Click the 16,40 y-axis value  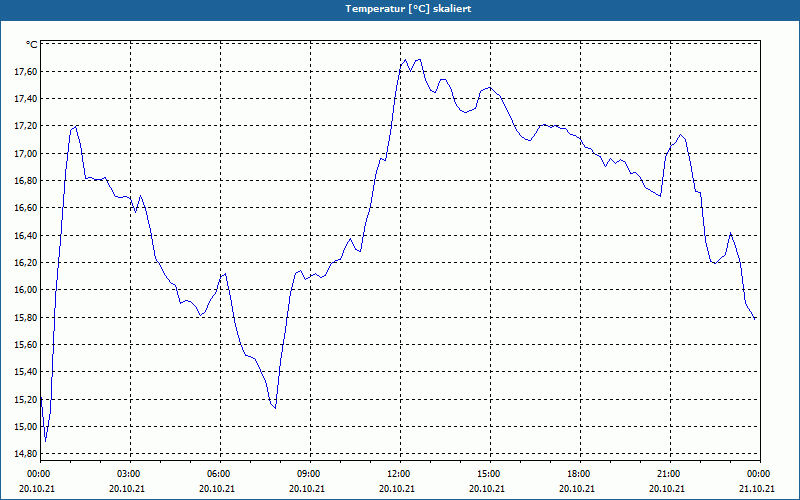(26, 236)
